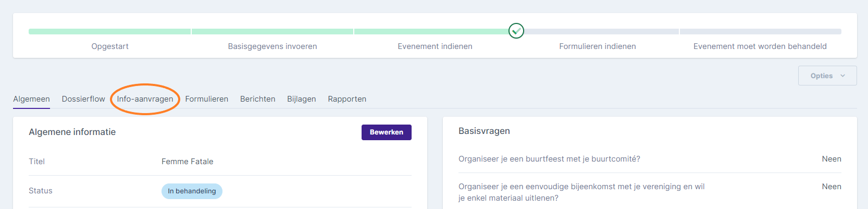Viewport: 868px width, 209px height.
Task: Click the chevron arrow in Opties button
Action: tap(842, 76)
